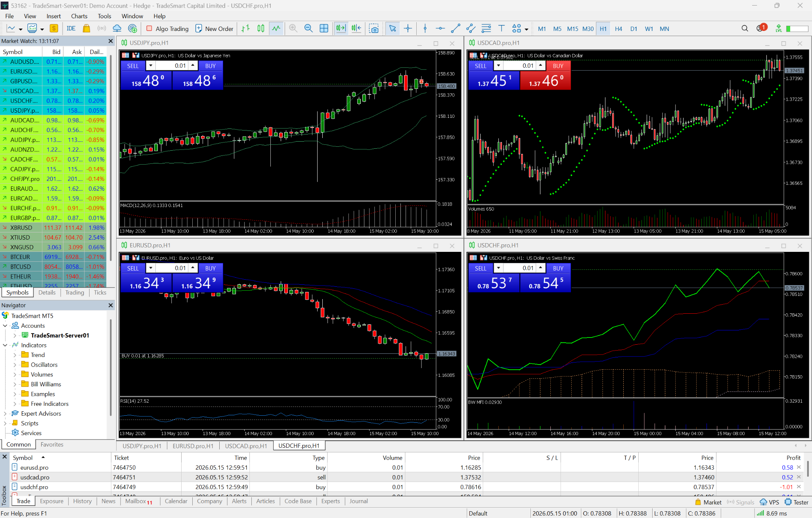Expand the Trend indicators folder
The image size is (812, 518).
pyautogui.click(x=15, y=355)
